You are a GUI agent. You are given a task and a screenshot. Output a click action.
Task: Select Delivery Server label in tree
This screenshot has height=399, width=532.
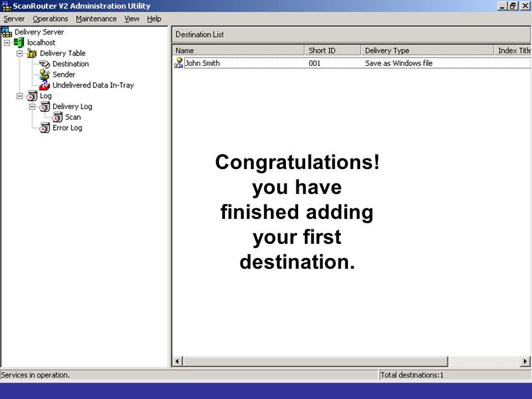(x=39, y=32)
